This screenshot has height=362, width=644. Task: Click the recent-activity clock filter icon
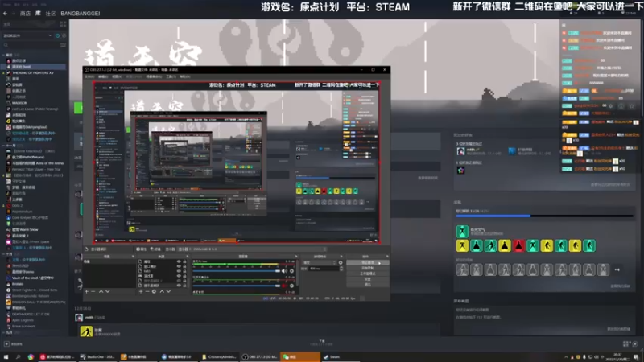57,35
